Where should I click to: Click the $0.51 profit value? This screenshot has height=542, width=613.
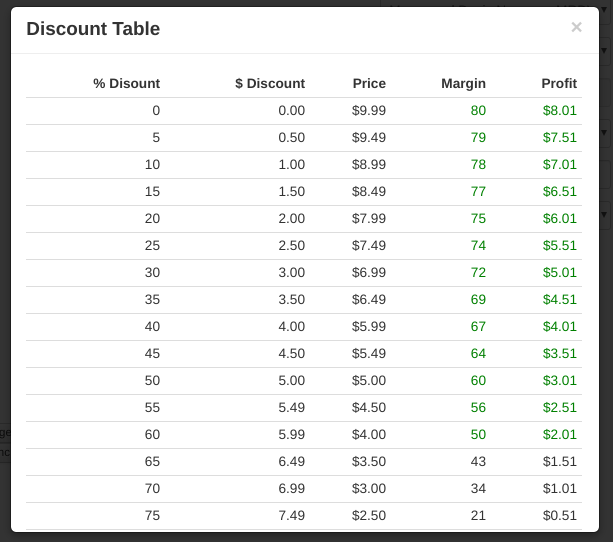pos(560,516)
